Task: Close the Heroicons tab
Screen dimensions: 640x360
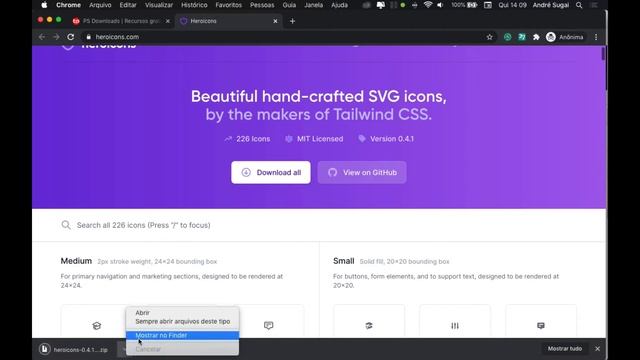Action: coord(275,21)
